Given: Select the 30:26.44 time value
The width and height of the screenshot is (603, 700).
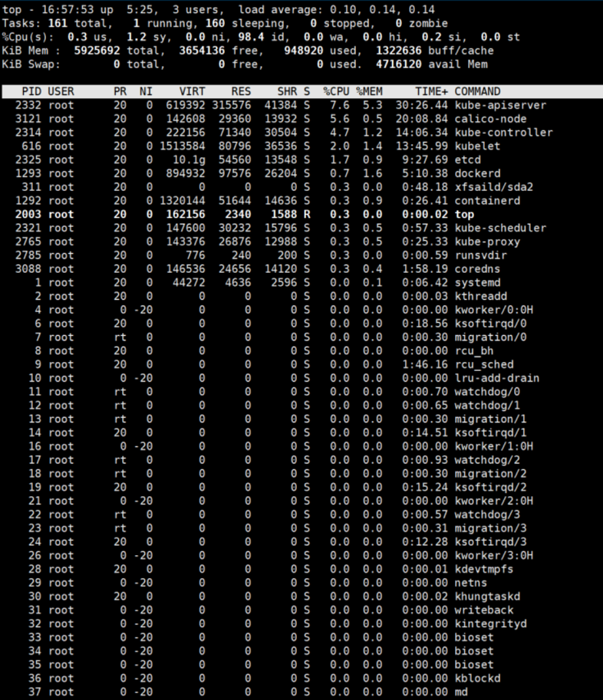Looking at the screenshot, I should coord(422,105).
